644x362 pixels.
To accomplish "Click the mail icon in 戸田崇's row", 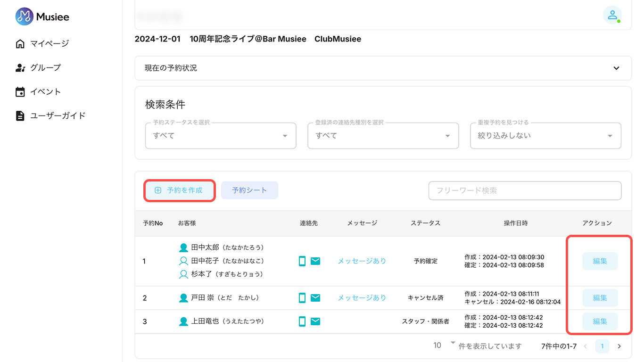I will tap(315, 298).
